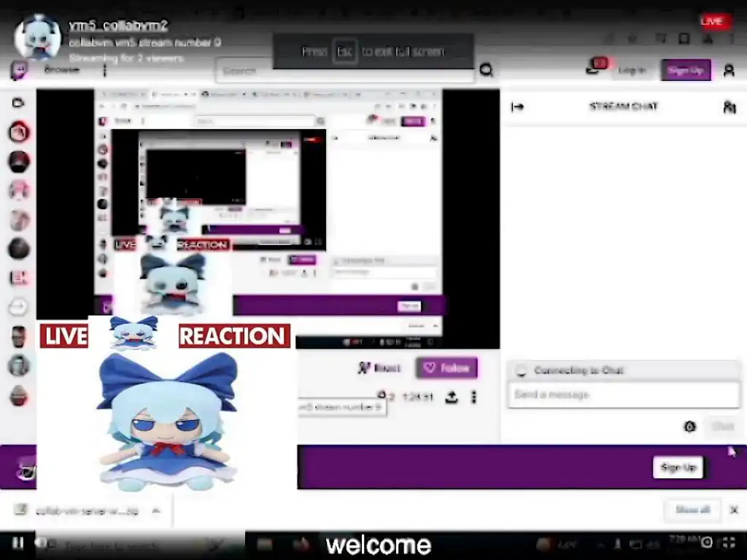Focus the Twitch search field
747x560 pixels.
coord(344,71)
